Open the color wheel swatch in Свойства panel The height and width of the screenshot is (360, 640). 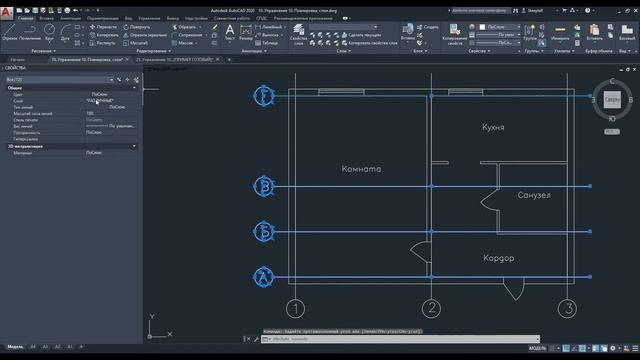pos(472,27)
